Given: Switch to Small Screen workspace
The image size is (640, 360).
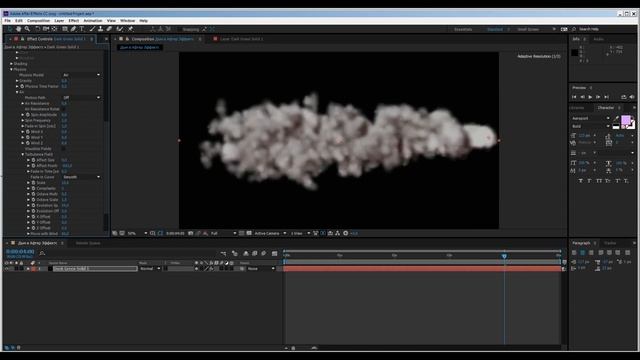Looking at the screenshot, I should 528,29.
